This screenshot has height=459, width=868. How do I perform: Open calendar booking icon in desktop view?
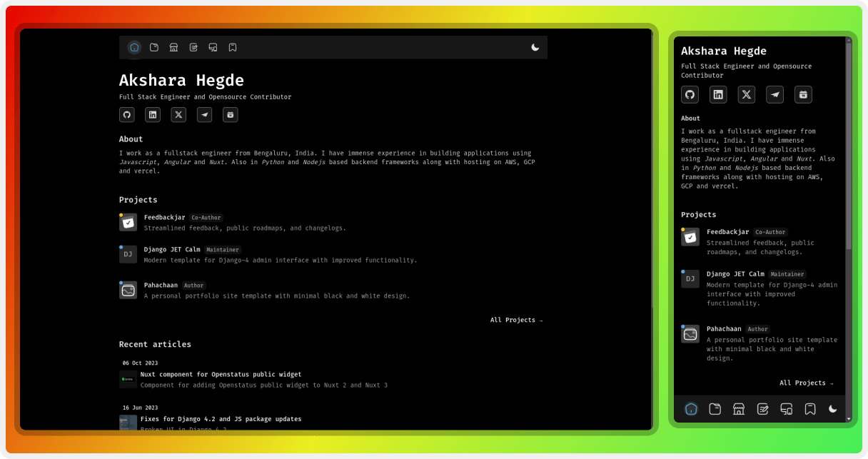point(231,114)
